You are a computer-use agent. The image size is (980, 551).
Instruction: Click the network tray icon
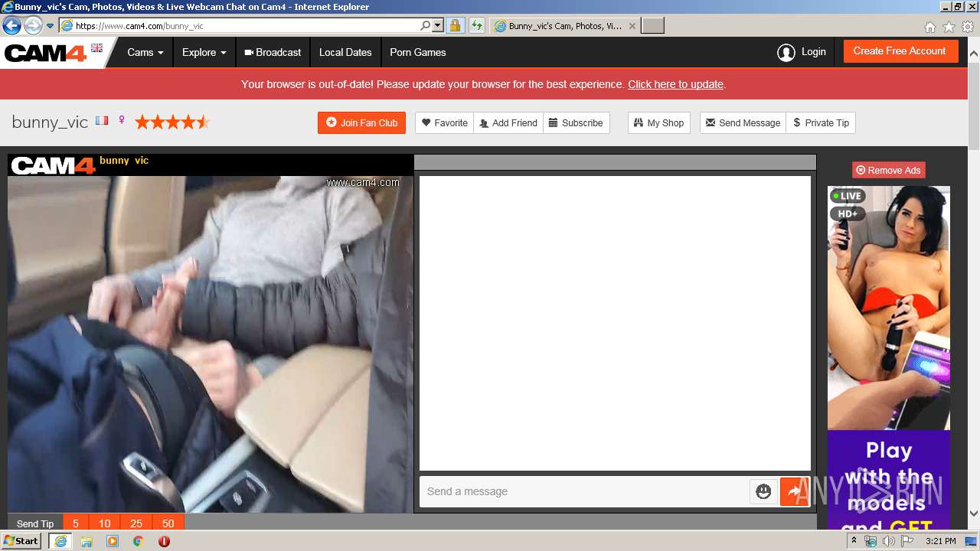tap(871, 541)
